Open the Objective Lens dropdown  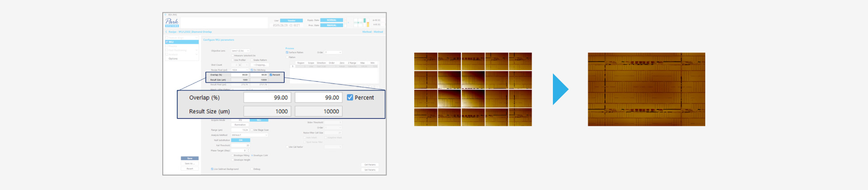240,51
